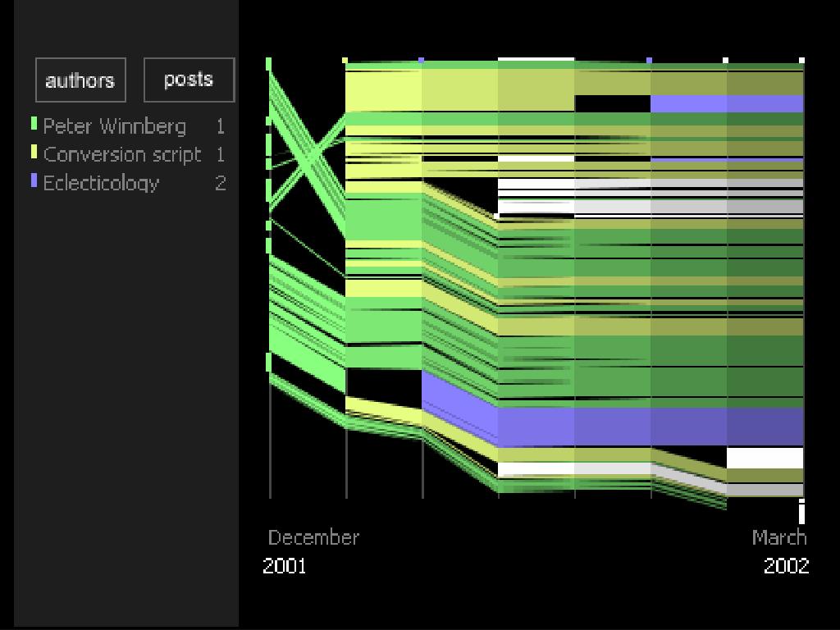Click the white current-version marker below chart
840x630 pixels.
pyautogui.click(x=802, y=512)
